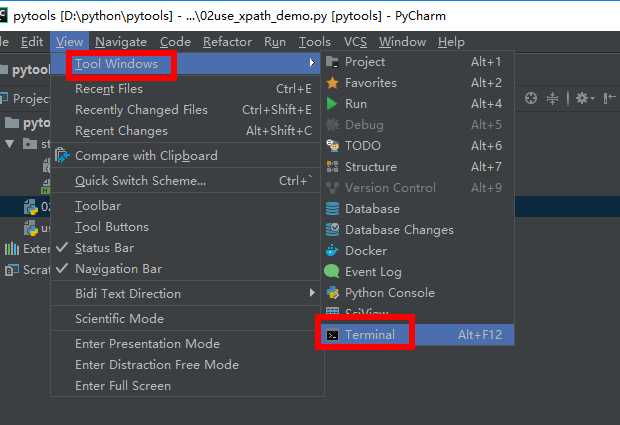Image resolution: width=620 pixels, height=425 pixels.
Task: Open the Database tool window
Action: pos(418,209)
